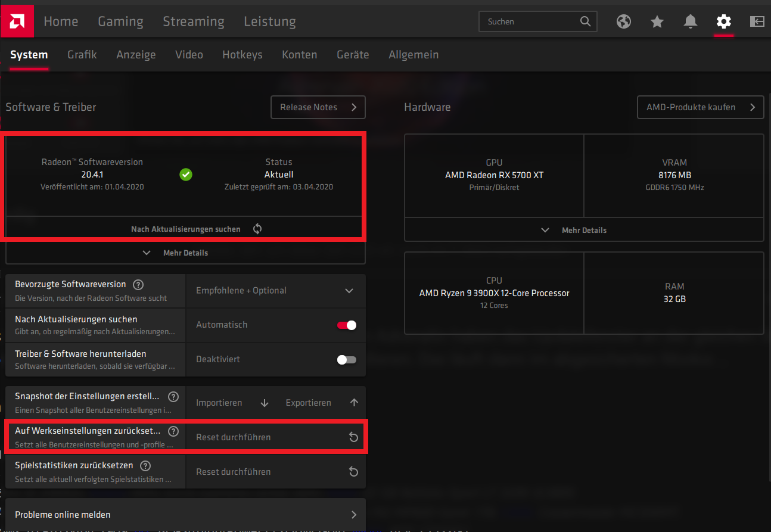Click reset icon for Werkseinstellungen

click(x=353, y=437)
